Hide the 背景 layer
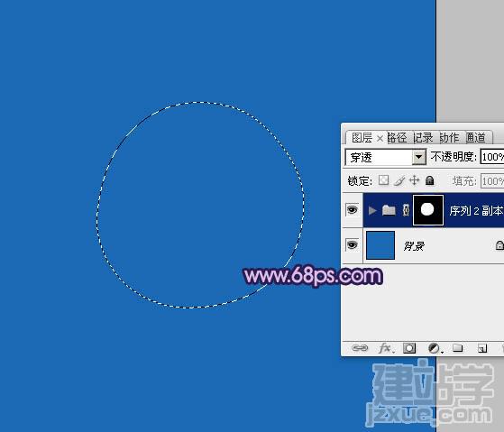The height and width of the screenshot is (432, 504). point(353,245)
